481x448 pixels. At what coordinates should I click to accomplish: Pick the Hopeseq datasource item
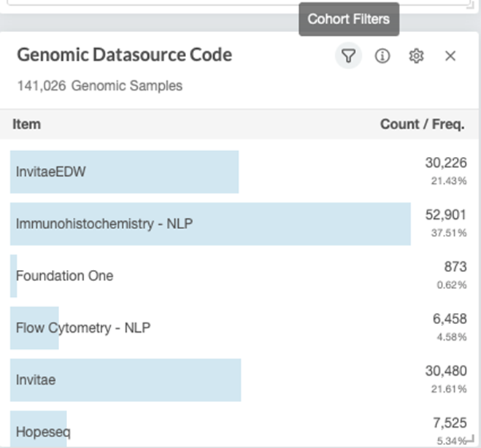(x=43, y=432)
